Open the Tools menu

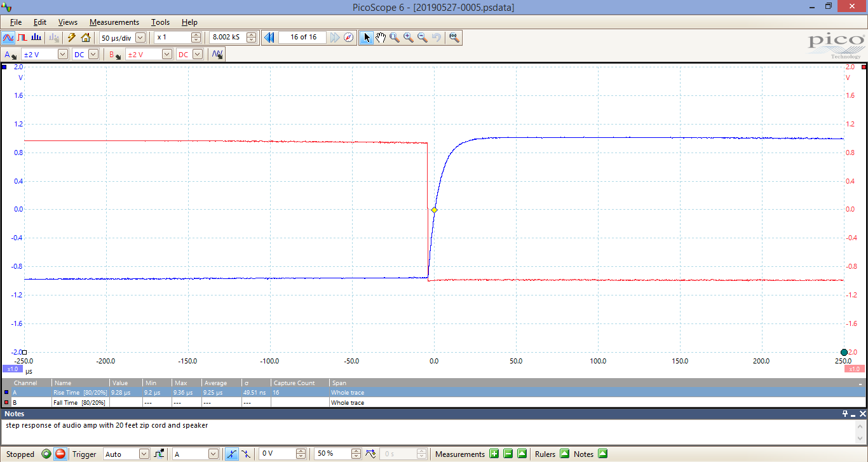click(x=160, y=22)
